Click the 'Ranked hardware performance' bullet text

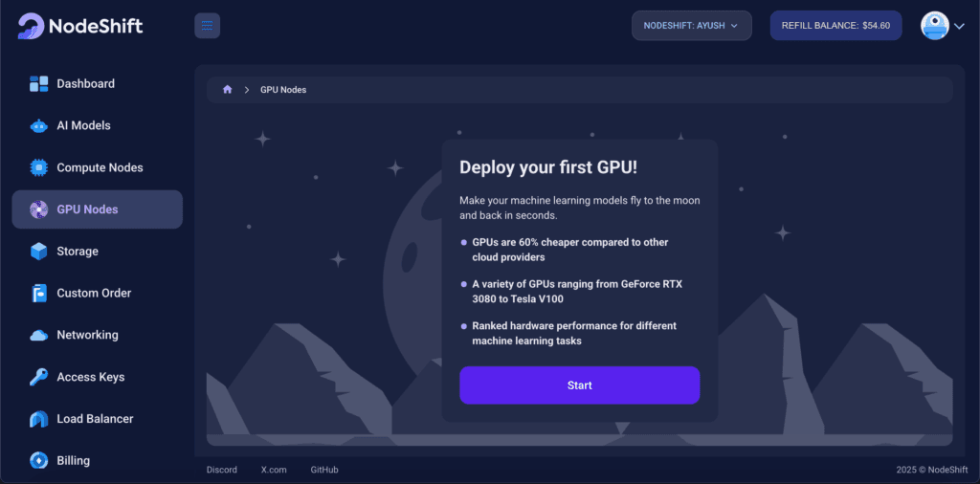(x=574, y=334)
